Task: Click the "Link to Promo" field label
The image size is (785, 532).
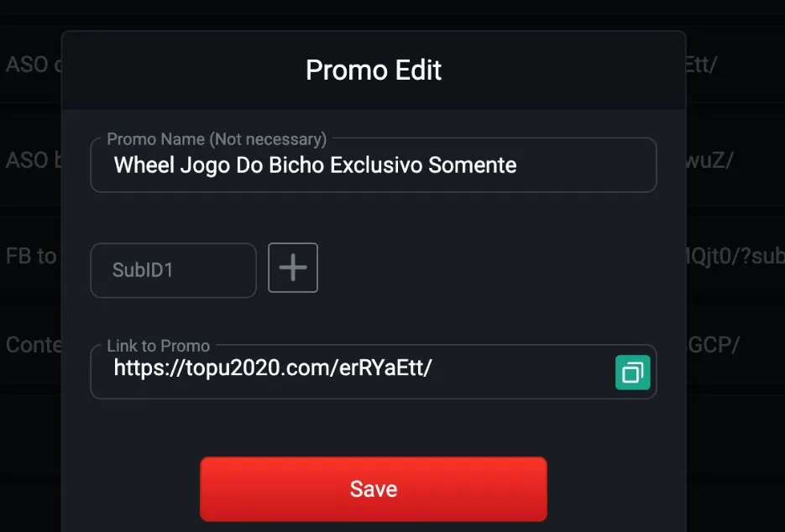Action: point(159,346)
